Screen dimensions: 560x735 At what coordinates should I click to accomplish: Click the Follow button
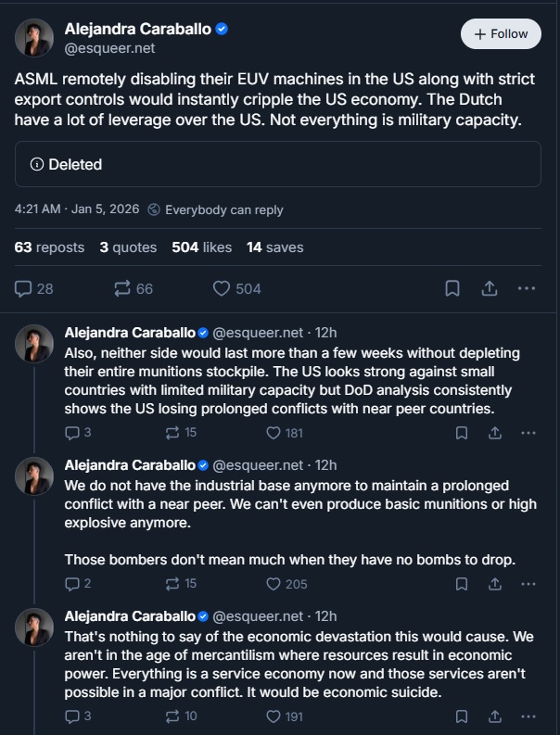point(501,33)
